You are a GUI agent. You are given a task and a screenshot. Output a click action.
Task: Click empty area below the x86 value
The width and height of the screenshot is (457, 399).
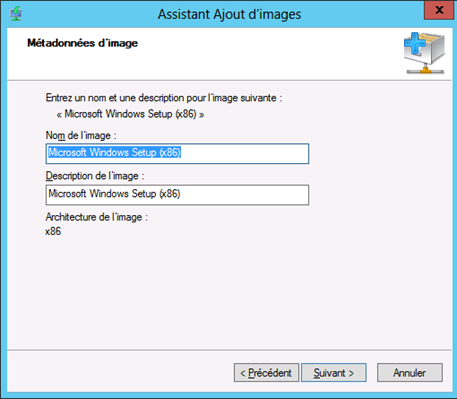pyautogui.click(x=200, y=293)
